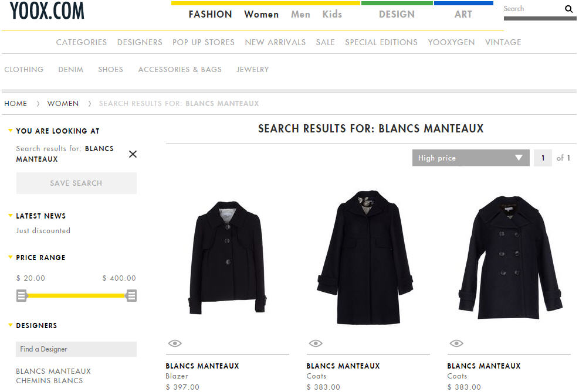Open the ART section

(x=463, y=15)
